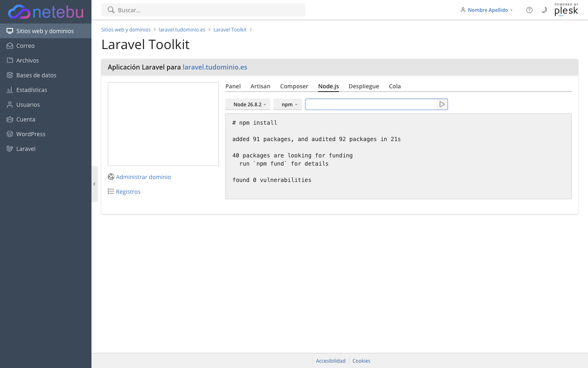Image resolution: width=588 pixels, height=368 pixels.
Task: Click the Laravel sidebar icon
Action: (10, 149)
